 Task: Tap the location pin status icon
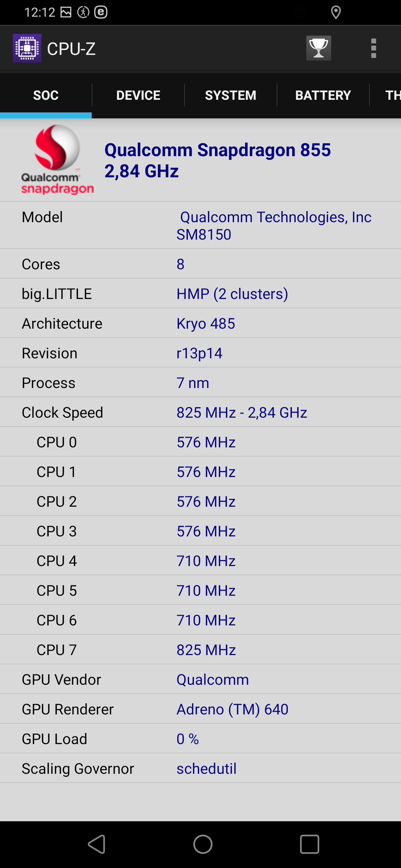click(x=336, y=12)
